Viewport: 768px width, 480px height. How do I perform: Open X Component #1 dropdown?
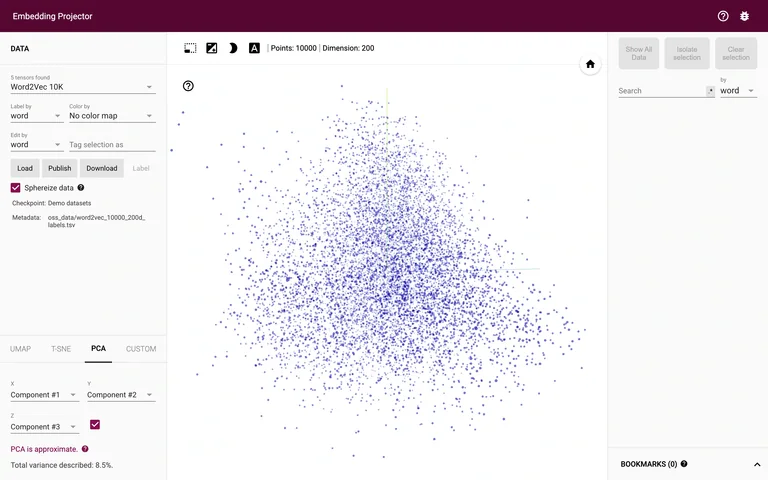tap(44, 395)
